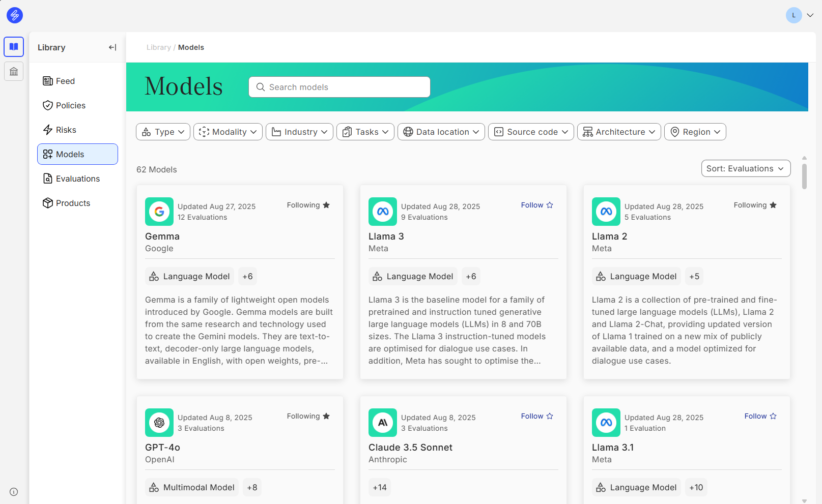Follow the Llama 3 model

coord(537,205)
